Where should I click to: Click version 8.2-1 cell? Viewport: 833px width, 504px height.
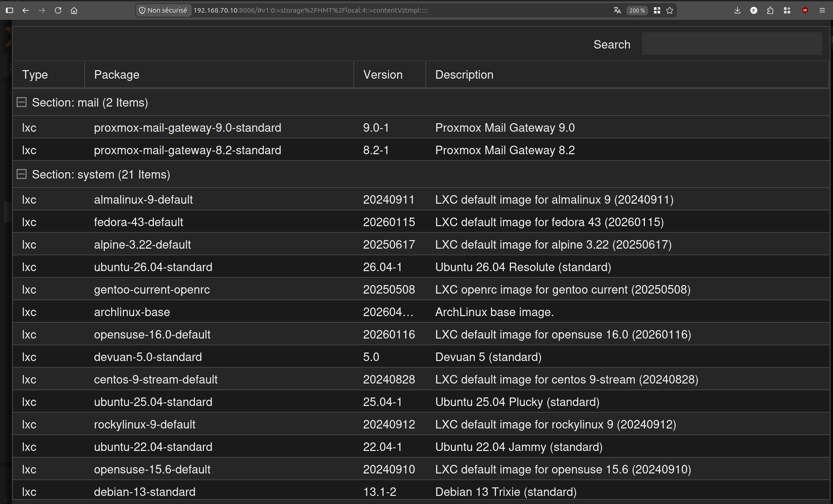(376, 150)
